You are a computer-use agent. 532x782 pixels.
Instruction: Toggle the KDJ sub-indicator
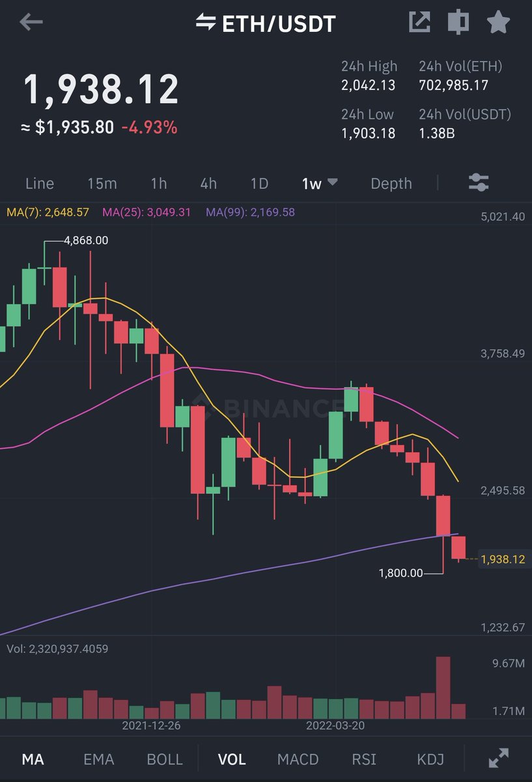click(x=430, y=759)
